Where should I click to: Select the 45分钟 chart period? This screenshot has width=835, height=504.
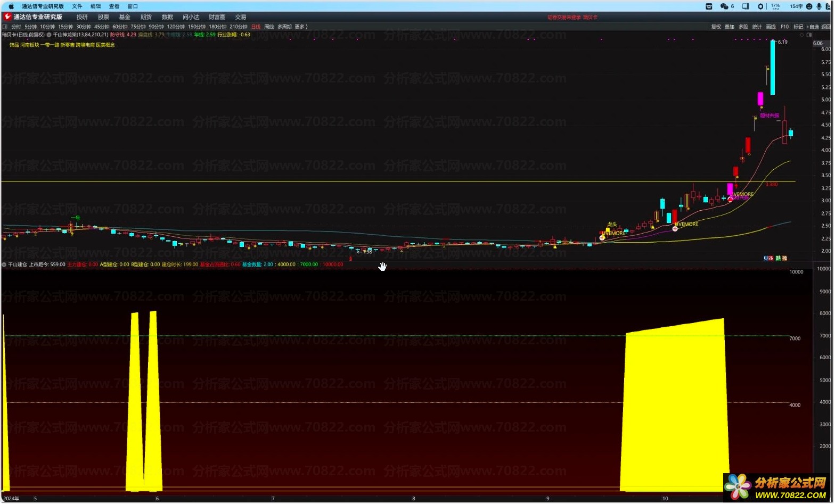(x=102, y=27)
